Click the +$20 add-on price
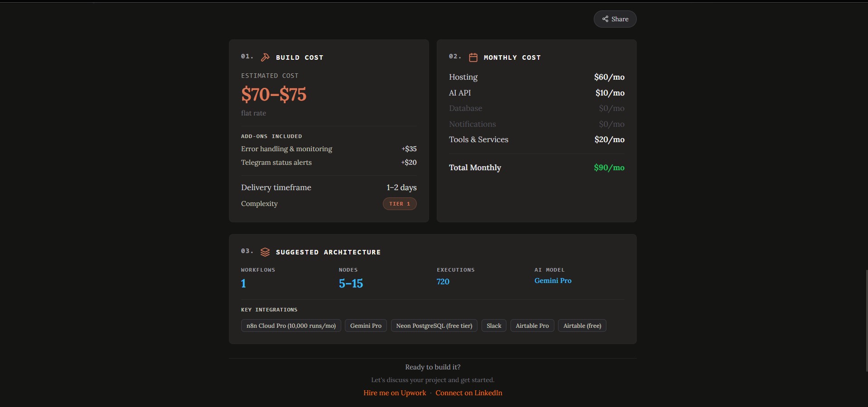Viewport: 868px width, 407px height. pyautogui.click(x=409, y=163)
